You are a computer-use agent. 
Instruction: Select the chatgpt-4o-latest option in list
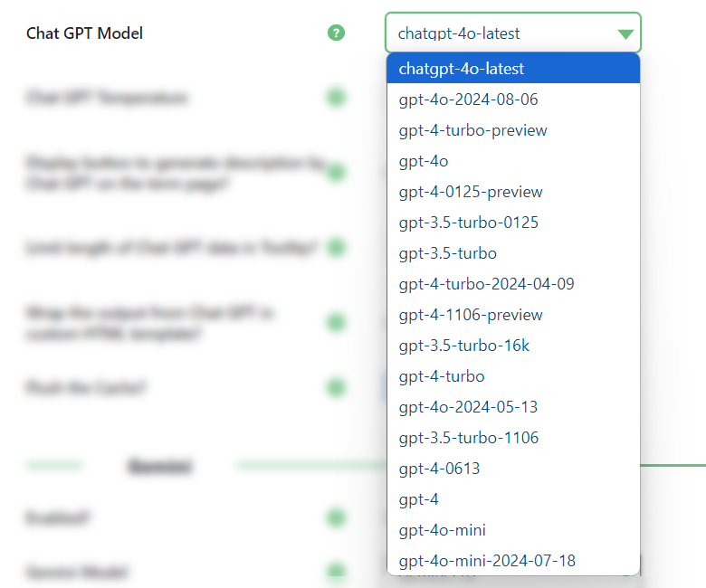pos(513,69)
